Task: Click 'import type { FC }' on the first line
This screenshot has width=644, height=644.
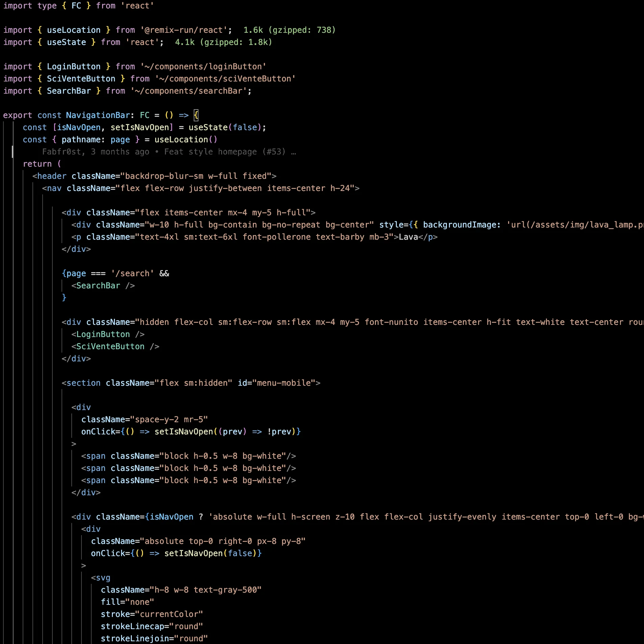Action: coord(47,6)
